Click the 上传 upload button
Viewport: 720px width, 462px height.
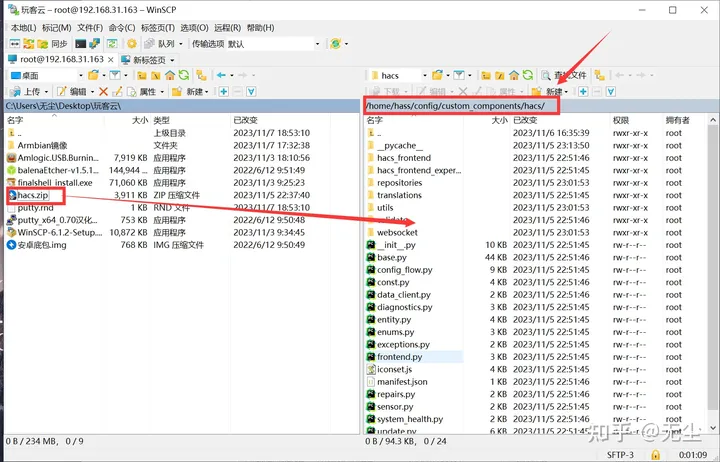tap(30, 91)
